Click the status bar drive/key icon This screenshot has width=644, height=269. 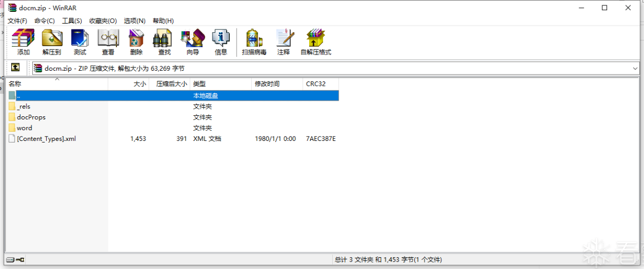tap(15, 259)
